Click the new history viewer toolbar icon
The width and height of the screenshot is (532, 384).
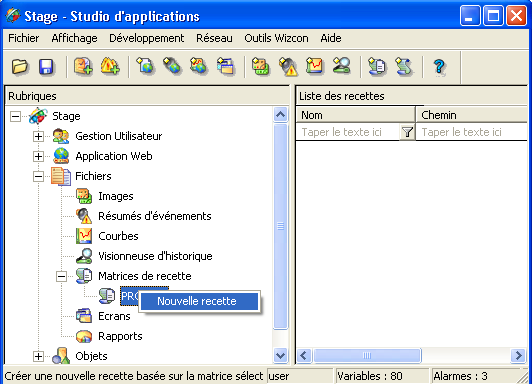(342, 66)
